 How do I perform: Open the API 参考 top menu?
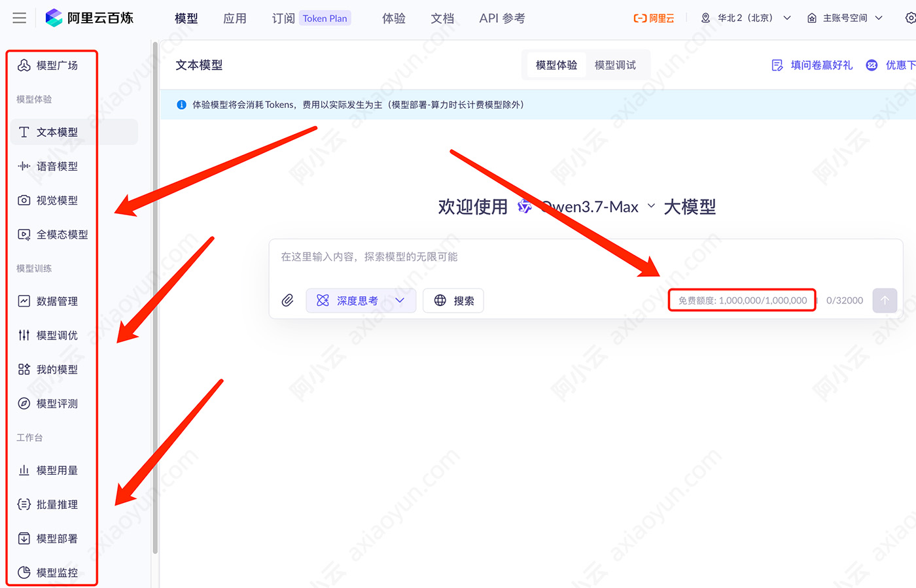coord(502,18)
